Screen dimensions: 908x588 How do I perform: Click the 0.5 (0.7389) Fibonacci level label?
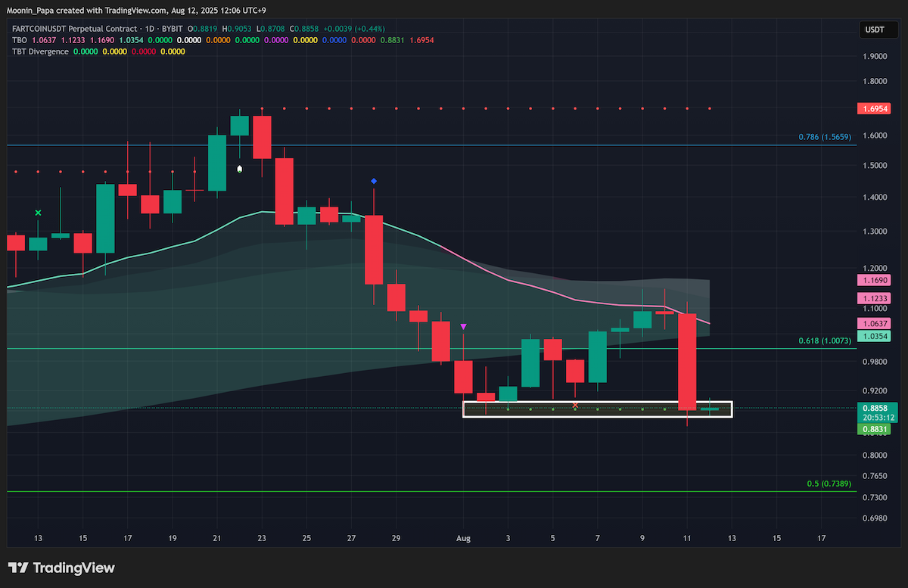tap(830, 483)
